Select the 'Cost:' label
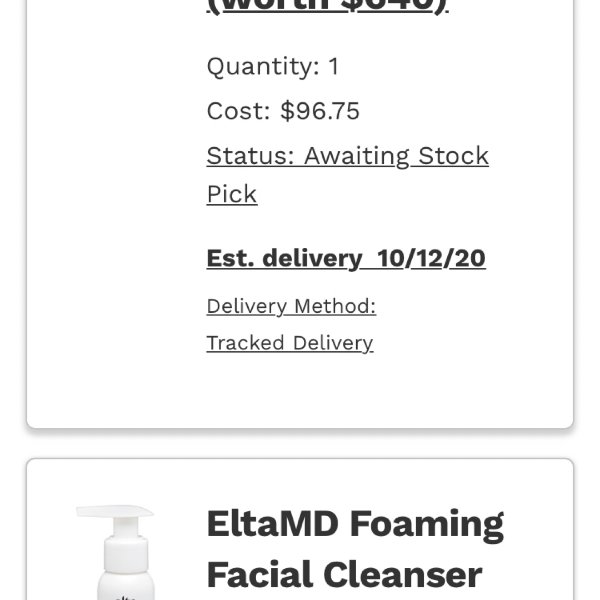This screenshot has width=600, height=600. point(239,111)
